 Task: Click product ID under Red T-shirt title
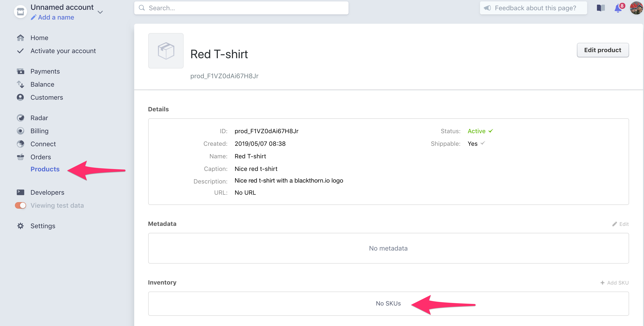point(224,76)
